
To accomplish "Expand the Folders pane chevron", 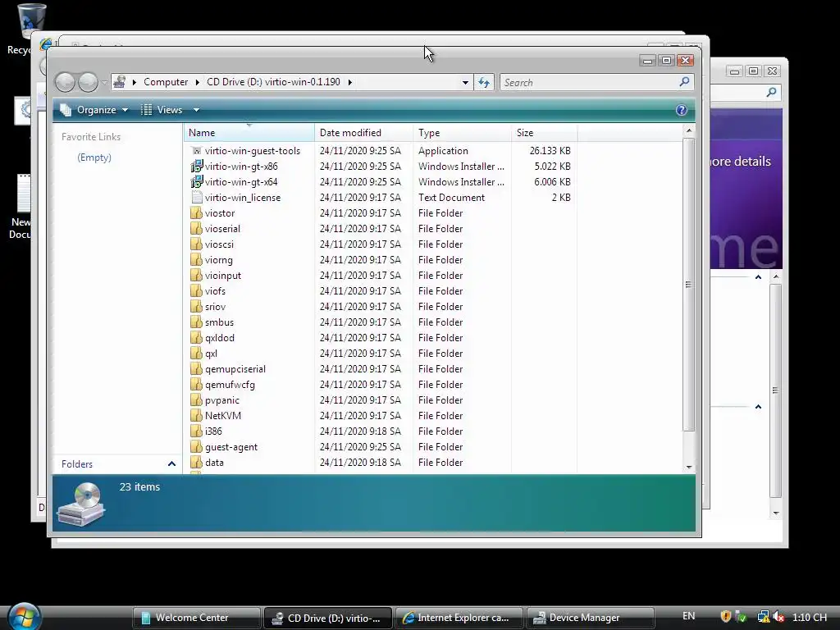I will click(x=171, y=464).
